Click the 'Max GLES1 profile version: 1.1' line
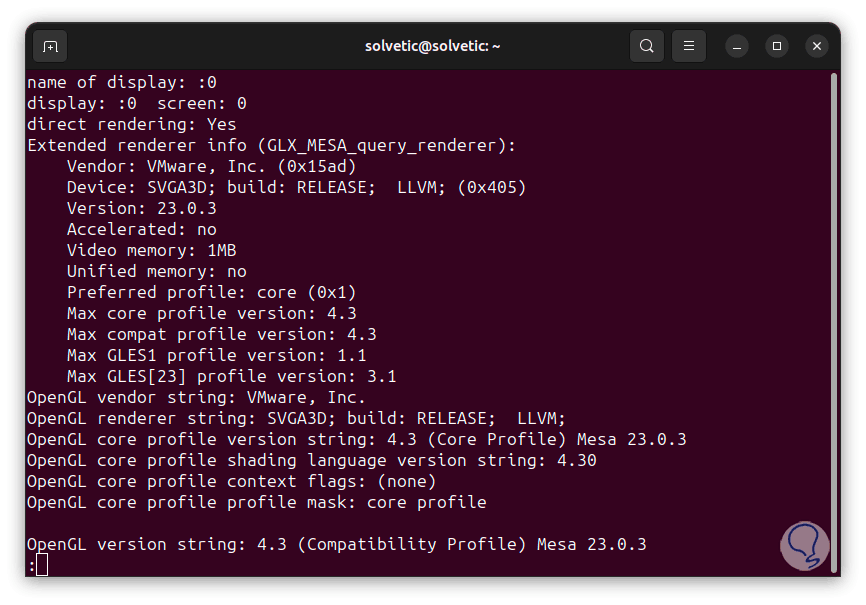This screenshot has height=605, width=866. tap(216, 355)
